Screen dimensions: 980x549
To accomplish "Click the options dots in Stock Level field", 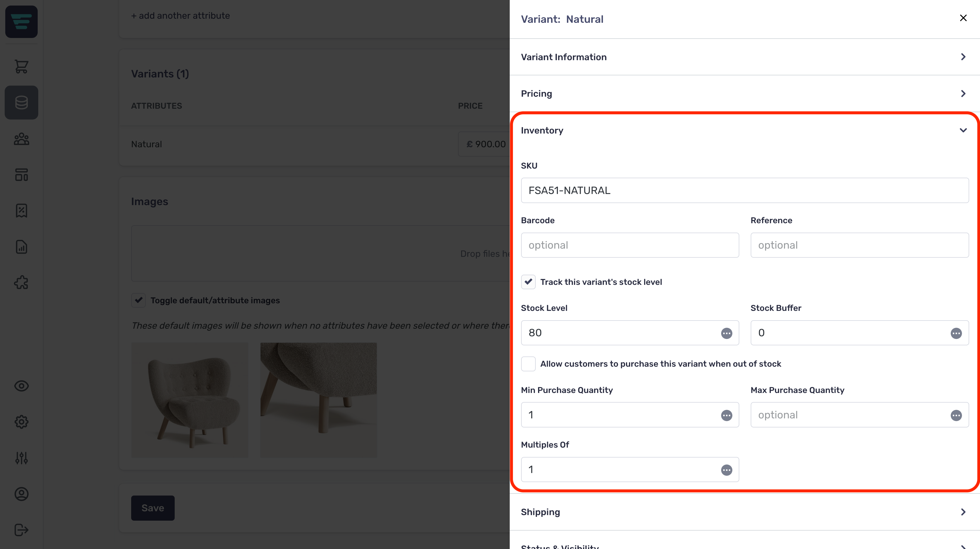I will pos(726,333).
